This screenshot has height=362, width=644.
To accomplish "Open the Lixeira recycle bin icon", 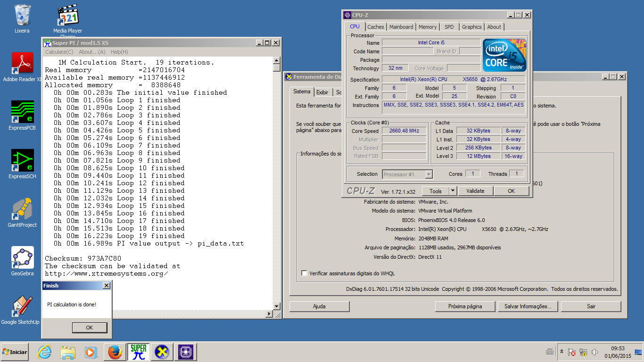I will click(x=22, y=19).
